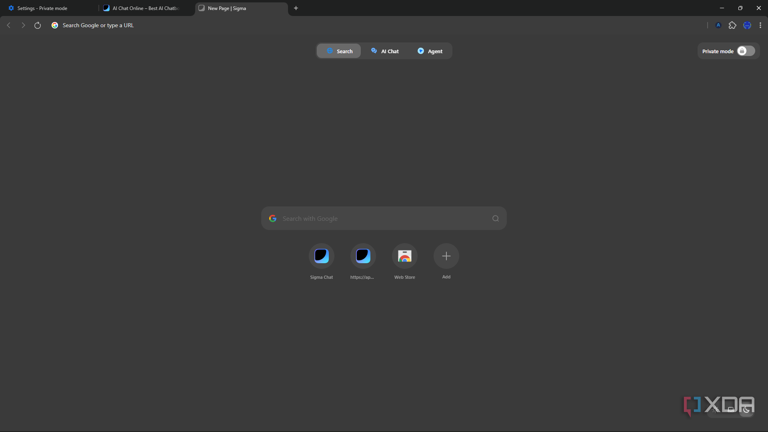This screenshot has width=768, height=432.
Task: Click the blue A extension icon
Action: [718, 25]
